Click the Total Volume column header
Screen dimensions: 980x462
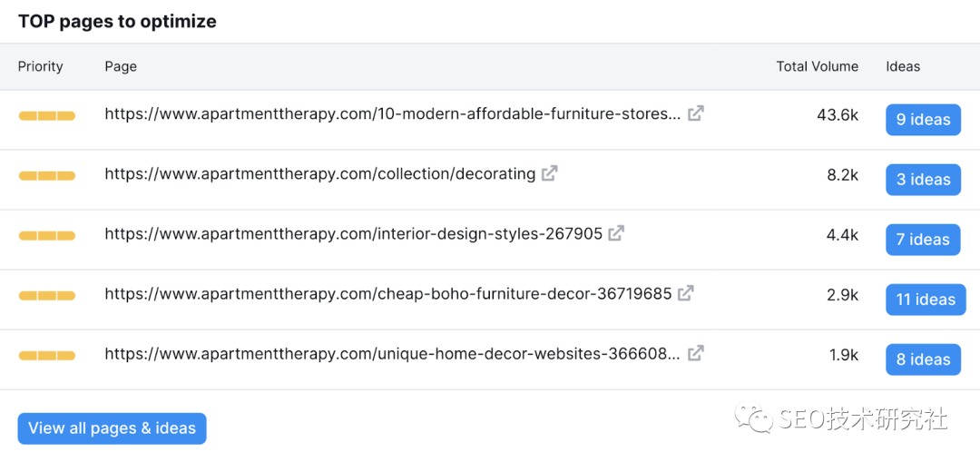[817, 66]
